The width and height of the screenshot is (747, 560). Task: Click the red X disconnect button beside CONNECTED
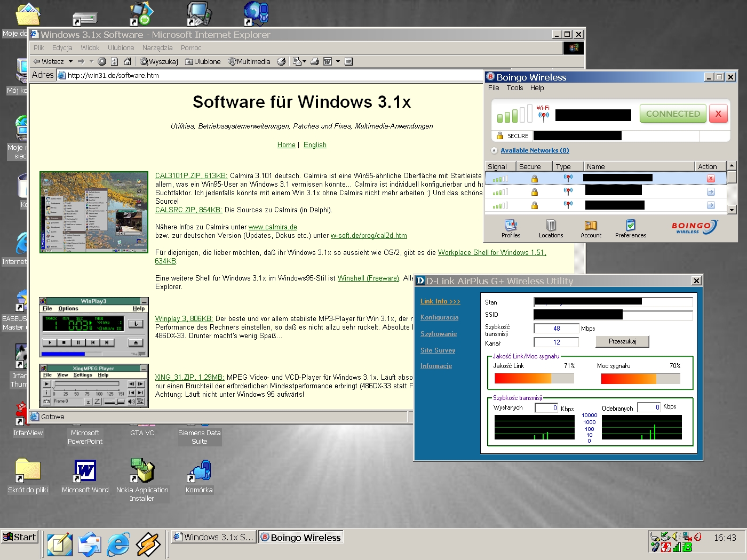(x=718, y=114)
